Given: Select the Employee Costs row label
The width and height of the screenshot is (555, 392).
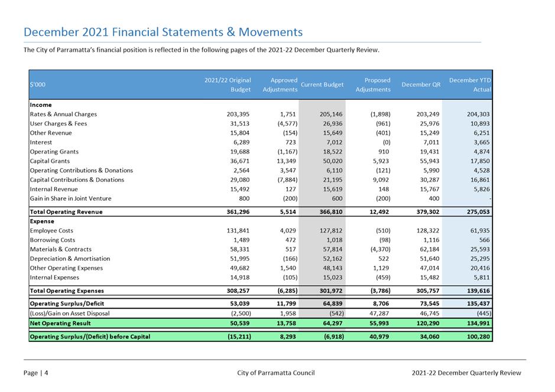Looking at the screenshot, I should click(51, 231).
